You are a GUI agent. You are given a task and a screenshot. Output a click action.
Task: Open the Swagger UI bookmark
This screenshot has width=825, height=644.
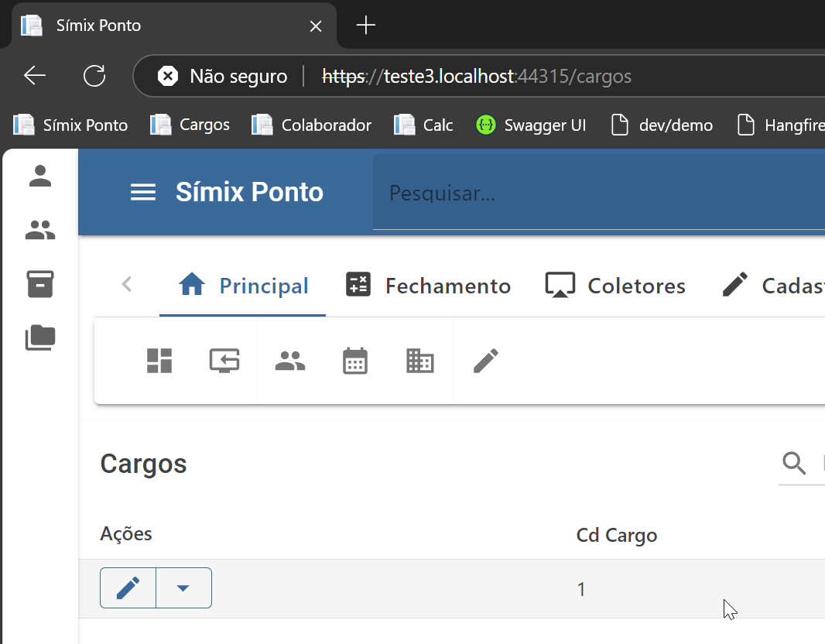pos(530,125)
